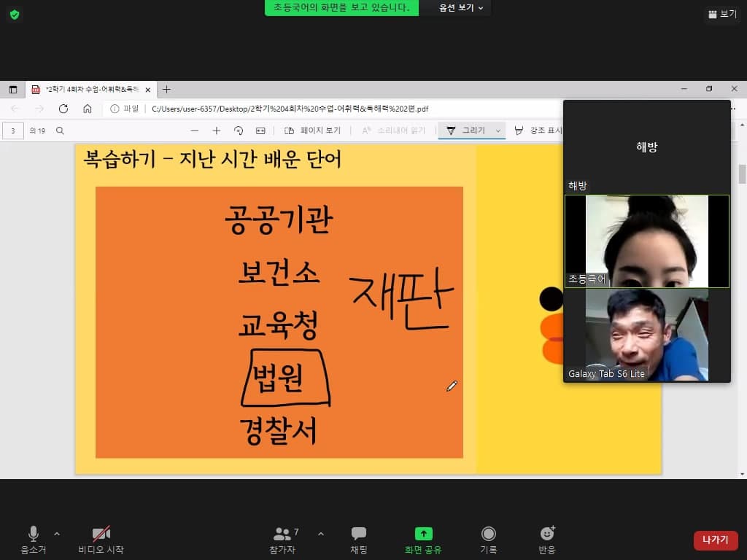Click the word 경찰서 on the slide
The height and width of the screenshot is (560, 747).
[x=278, y=431]
